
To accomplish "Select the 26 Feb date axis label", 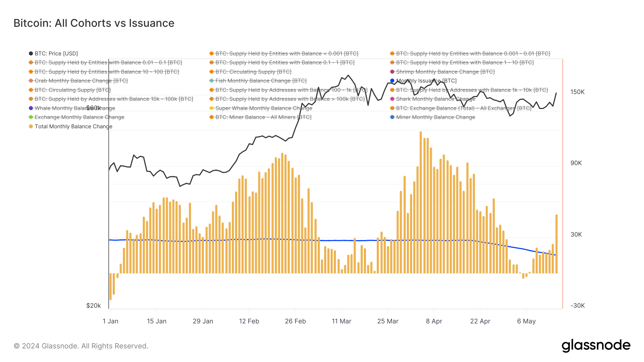I will (295, 321).
